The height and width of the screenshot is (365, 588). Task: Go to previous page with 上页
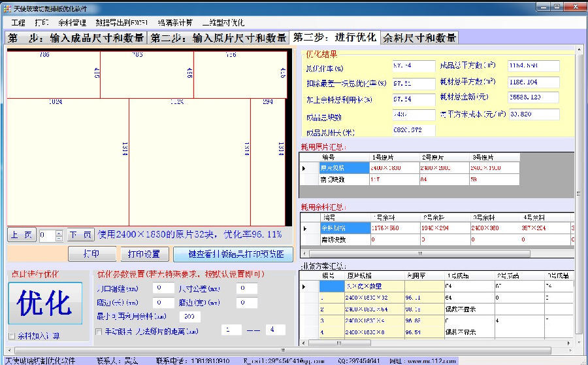click(22, 235)
